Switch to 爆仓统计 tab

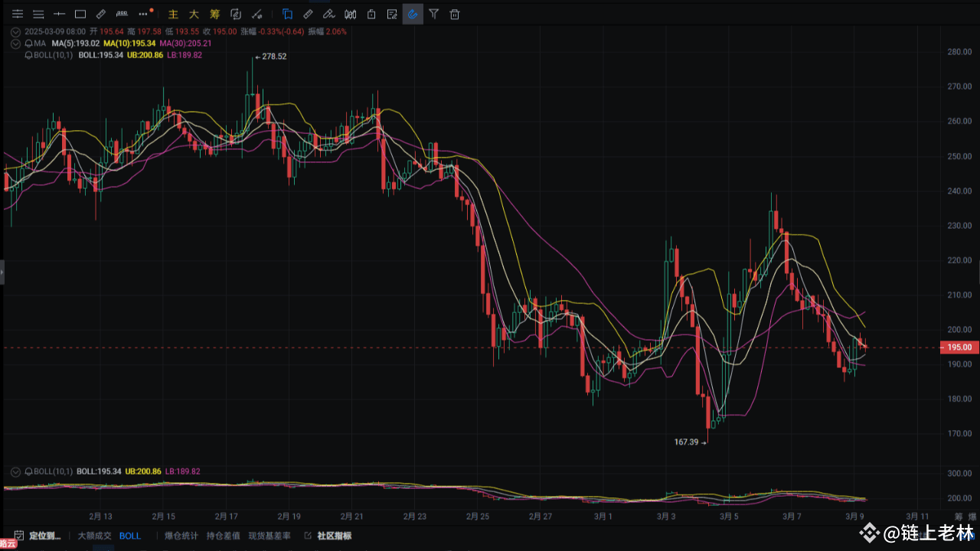click(181, 536)
